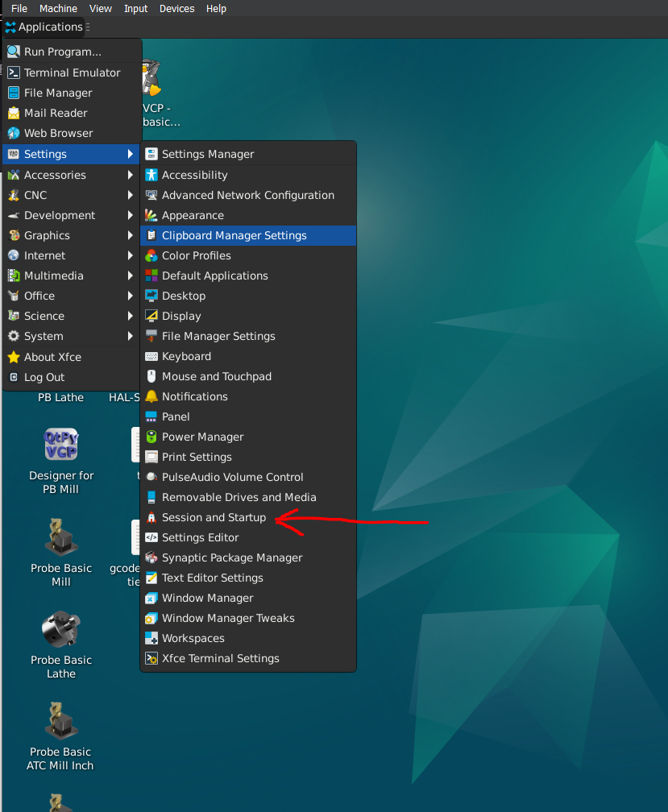The width and height of the screenshot is (668, 812).
Task: Expand the Internet submenu arrow
Action: (x=130, y=256)
